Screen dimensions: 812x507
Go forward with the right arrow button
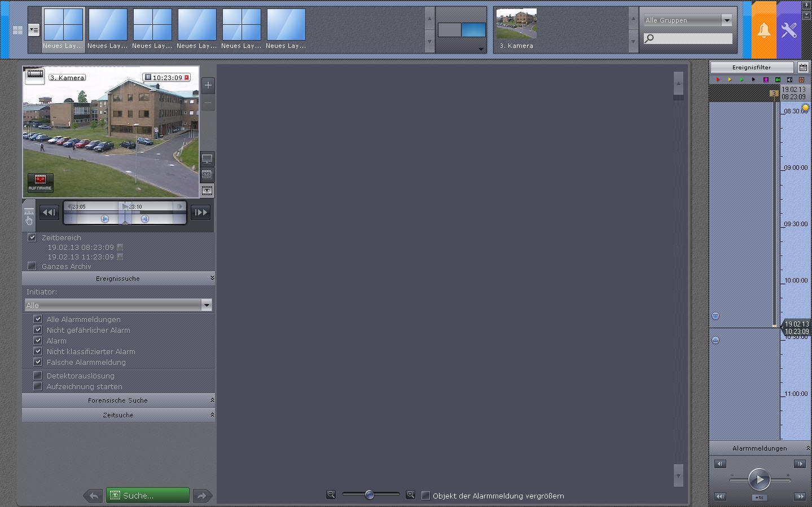pyautogui.click(x=202, y=496)
